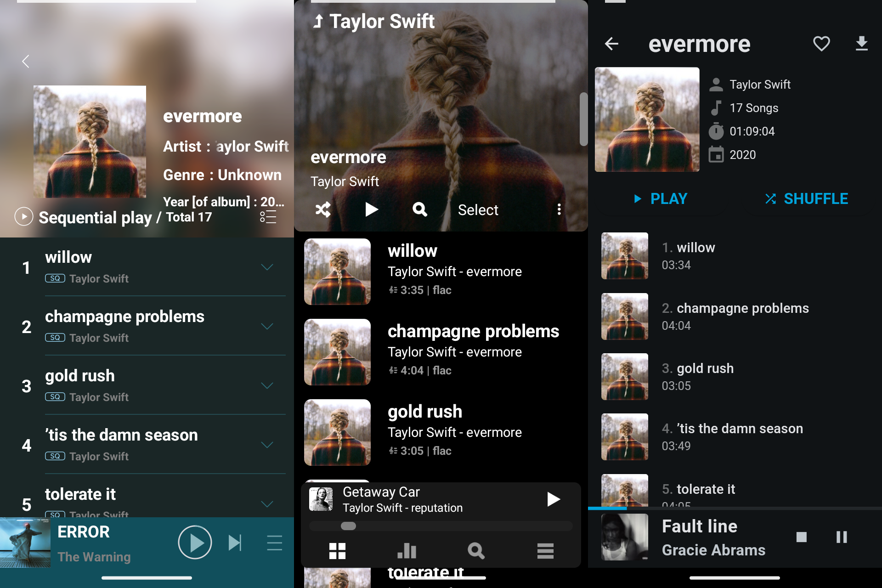Go back using left panel chevron
Viewport: 882px width, 588px height.
tap(26, 61)
